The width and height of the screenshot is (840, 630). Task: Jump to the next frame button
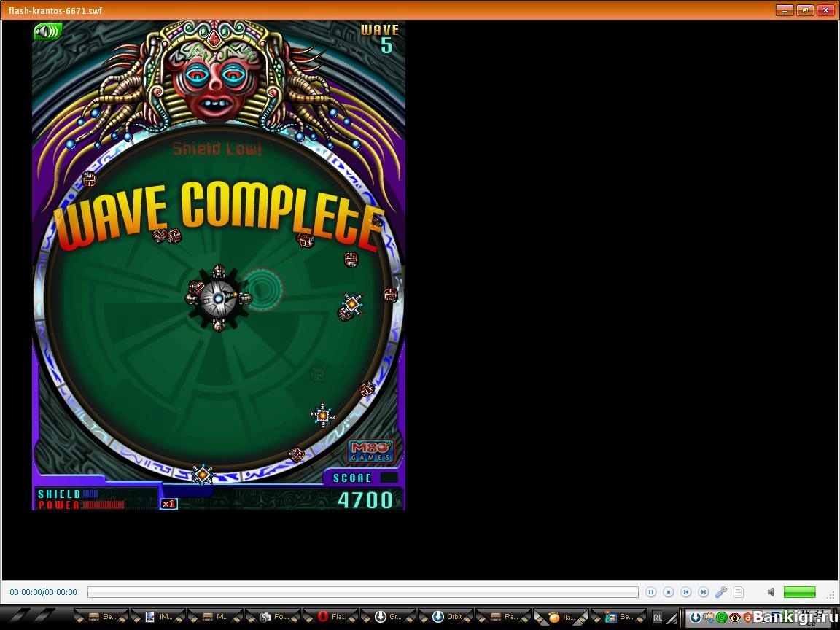pos(704,592)
